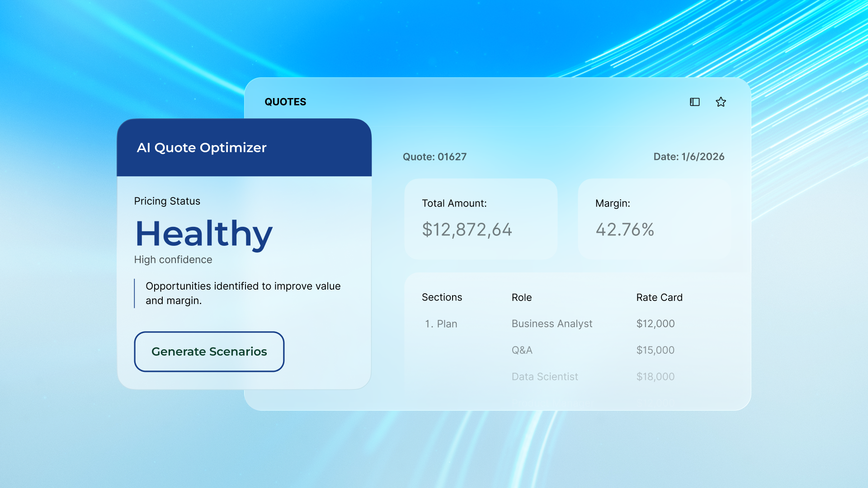Open the Total Amount card
The width and height of the screenshot is (868, 488).
(481, 219)
